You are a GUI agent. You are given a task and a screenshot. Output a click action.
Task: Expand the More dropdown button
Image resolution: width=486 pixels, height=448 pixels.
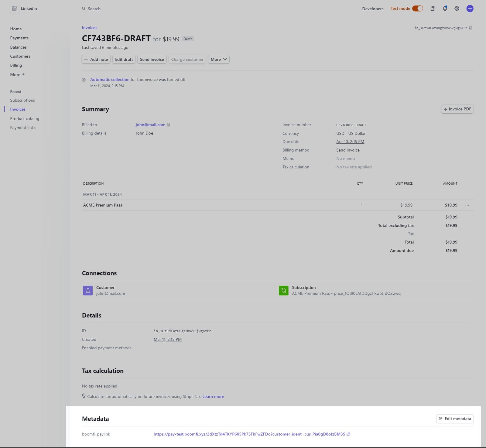coord(219,60)
